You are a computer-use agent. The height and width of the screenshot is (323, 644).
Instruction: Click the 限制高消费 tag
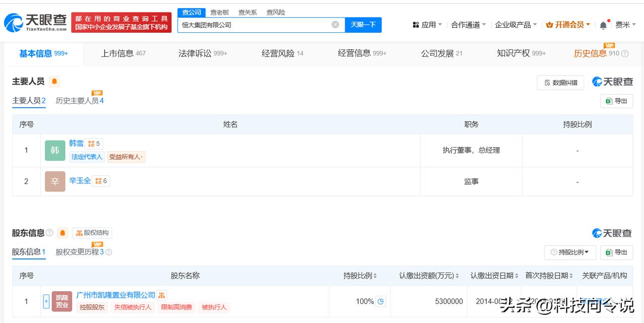pyautogui.click(x=176, y=307)
